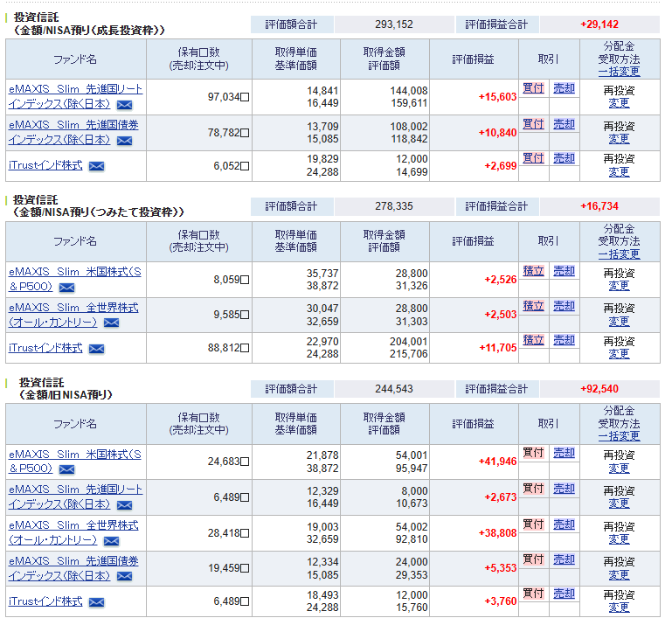The width and height of the screenshot is (672, 632).
Task: Open 一括変更 link in 成長投資枠 table header
Action: (619, 72)
